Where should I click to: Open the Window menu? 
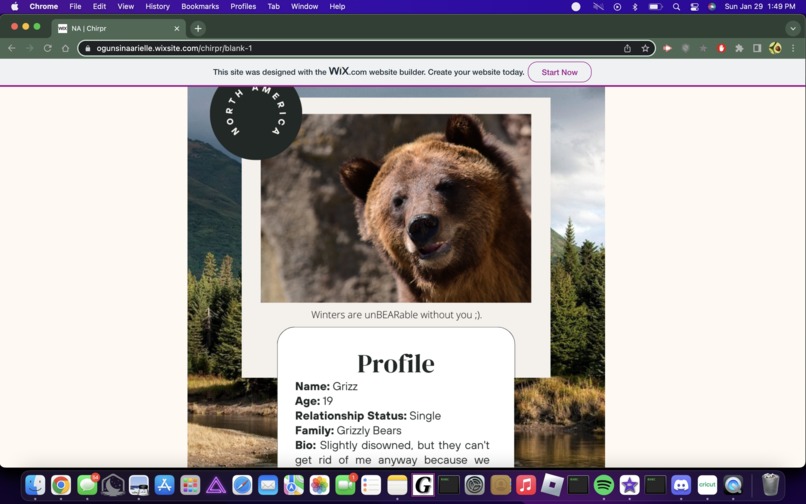(304, 7)
